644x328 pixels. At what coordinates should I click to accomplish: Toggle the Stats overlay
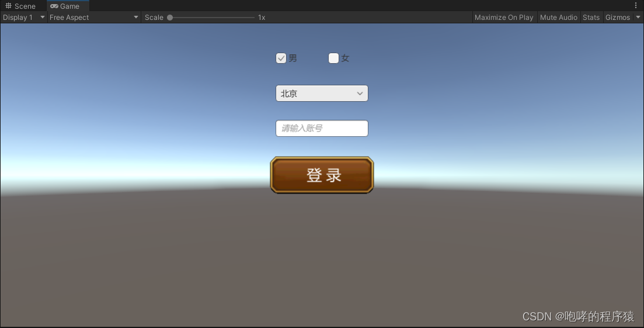point(591,18)
